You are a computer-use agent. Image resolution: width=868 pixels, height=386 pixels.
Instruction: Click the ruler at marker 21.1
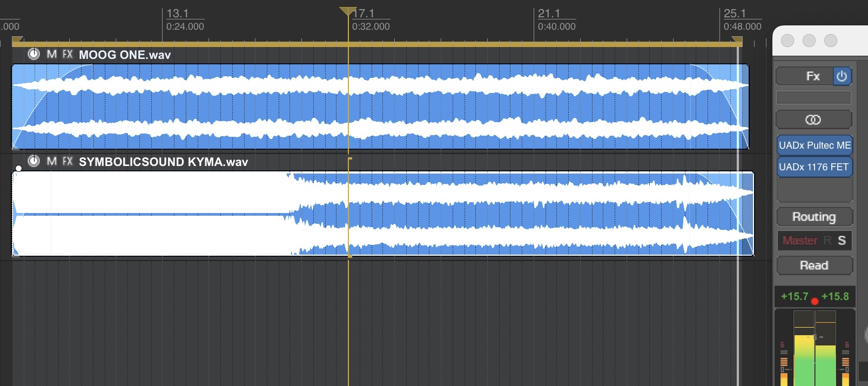pos(549,14)
